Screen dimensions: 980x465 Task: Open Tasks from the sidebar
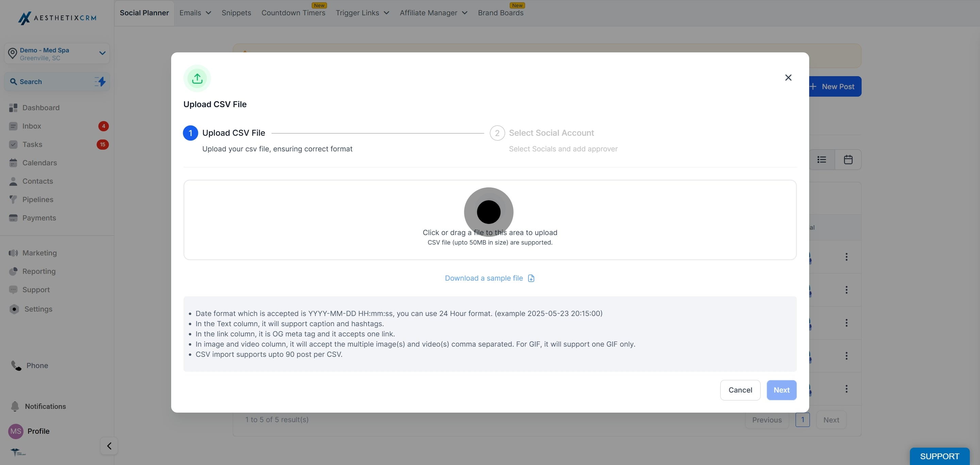tap(32, 144)
